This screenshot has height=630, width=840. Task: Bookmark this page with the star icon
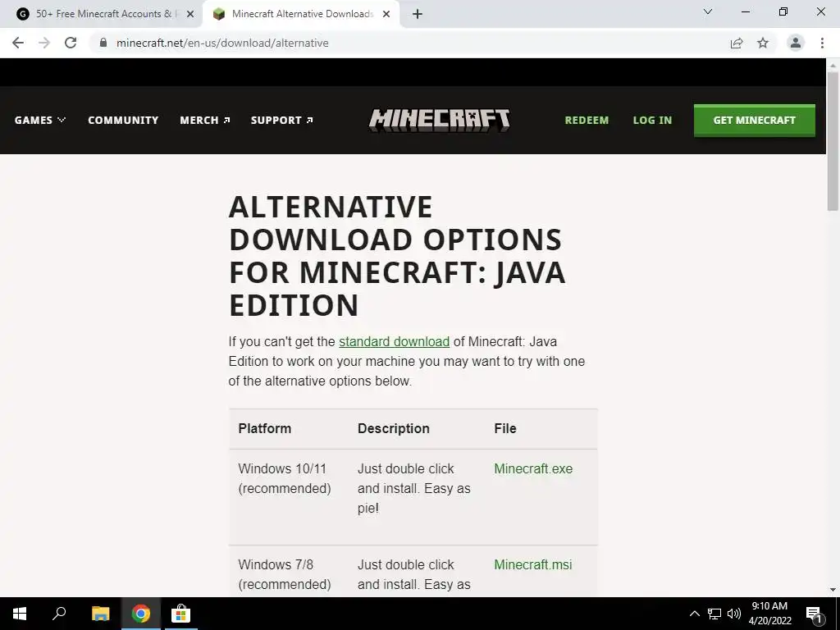tap(763, 43)
